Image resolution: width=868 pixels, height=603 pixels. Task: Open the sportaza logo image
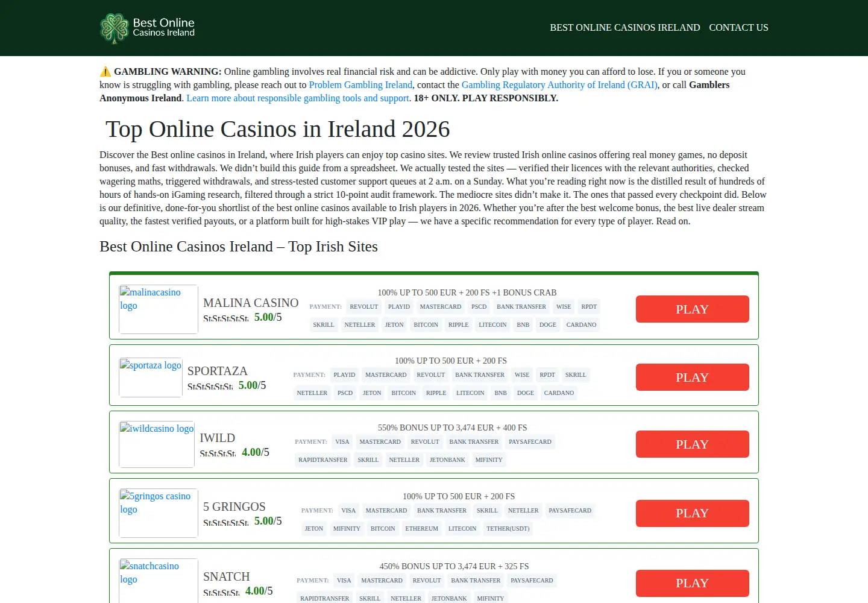pos(151,377)
